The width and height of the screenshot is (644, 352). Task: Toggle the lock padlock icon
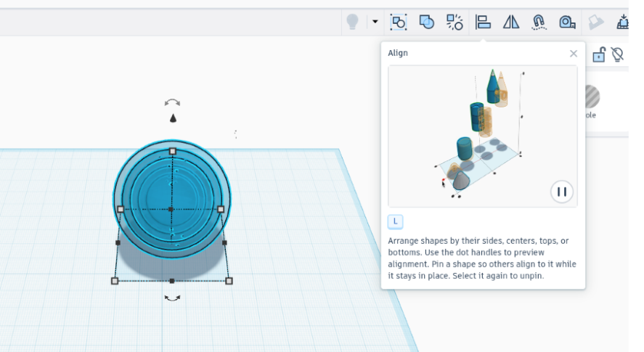pos(599,54)
